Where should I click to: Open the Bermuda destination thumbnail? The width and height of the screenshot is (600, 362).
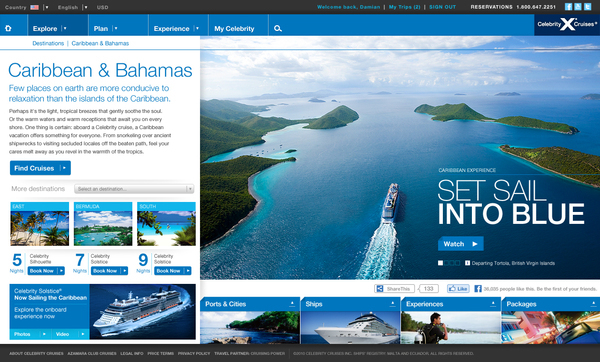(x=103, y=224)
